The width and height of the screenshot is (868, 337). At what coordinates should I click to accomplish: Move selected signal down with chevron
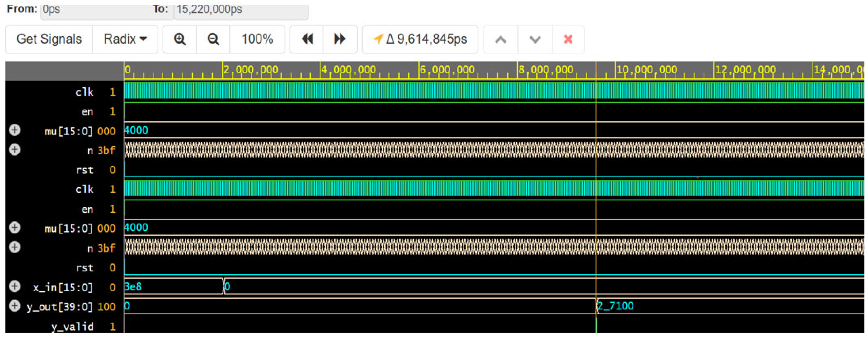[535, 39]
